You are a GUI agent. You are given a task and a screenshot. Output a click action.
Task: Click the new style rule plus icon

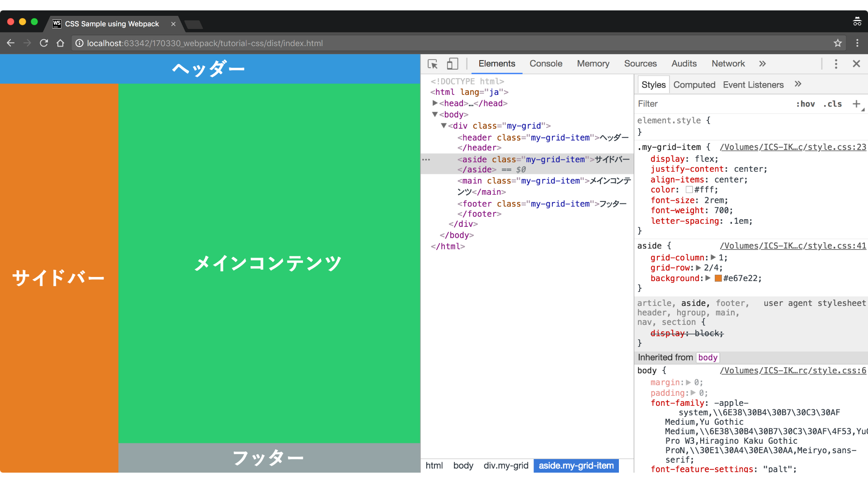[x=856, y=104]
